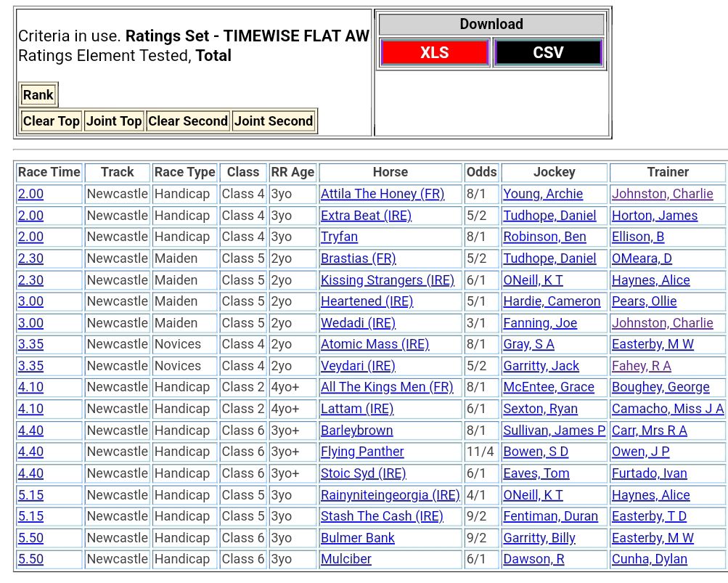View trainer Cunha, Dylan
The height and width of the screenshot is (583, 728).
[649, 559]
